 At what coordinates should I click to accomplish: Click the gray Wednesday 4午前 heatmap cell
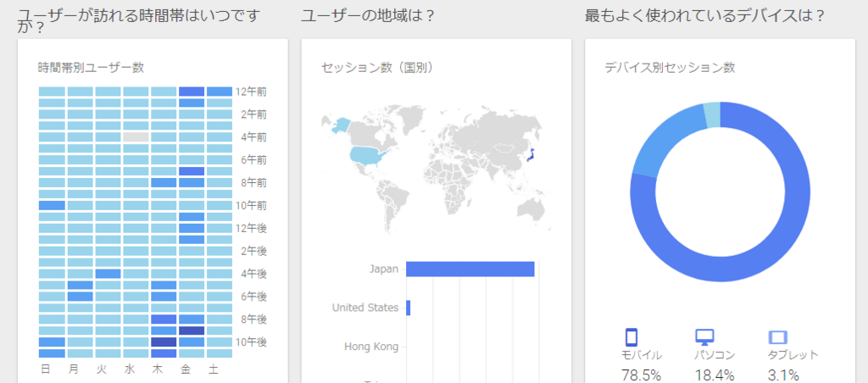click(136, 137)
